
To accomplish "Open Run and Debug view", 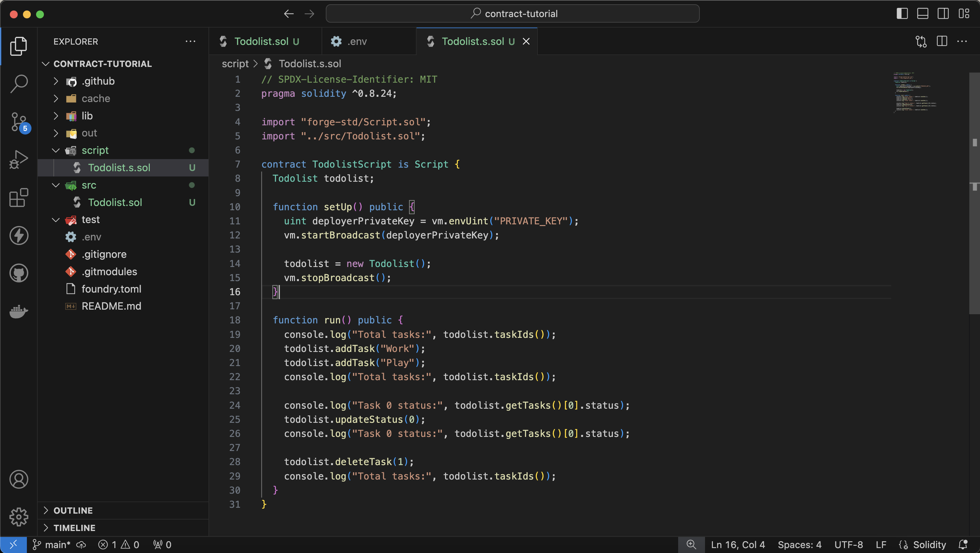I will point(18,159).
